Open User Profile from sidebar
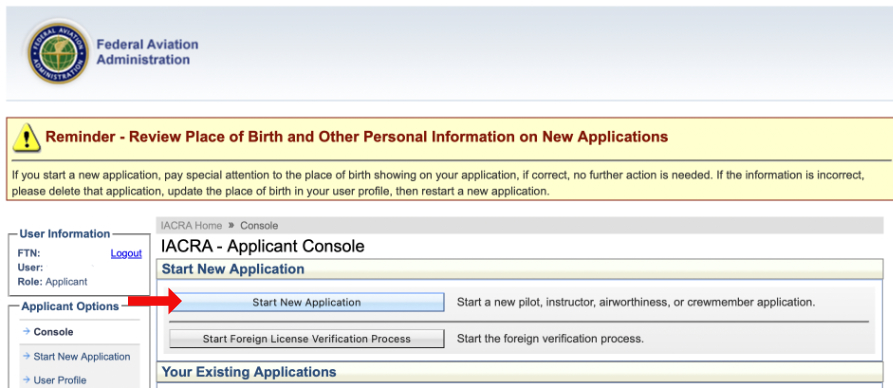 click(60, 380)
